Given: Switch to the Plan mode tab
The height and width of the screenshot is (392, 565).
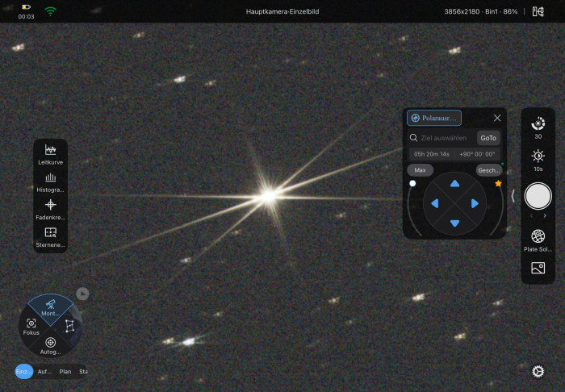Looking at the screenshot, I should tap(65, 372).
